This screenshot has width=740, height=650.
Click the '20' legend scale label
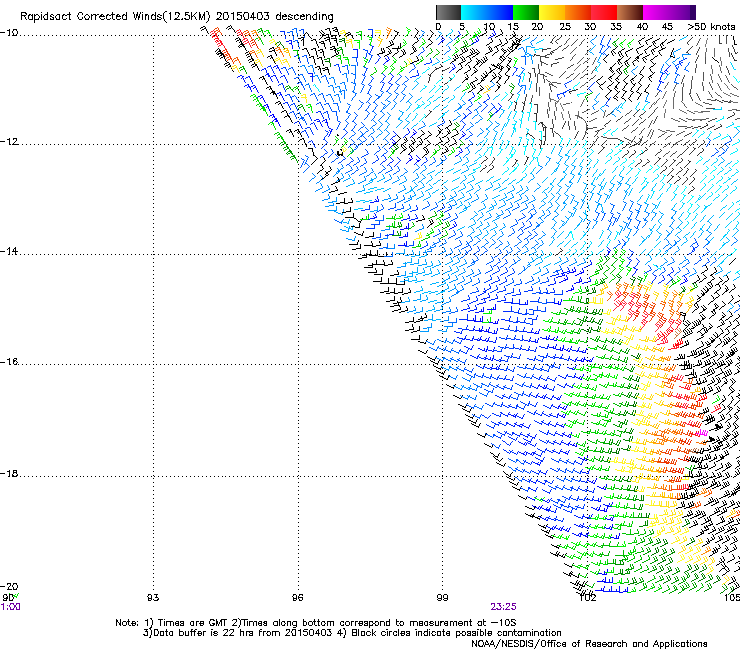pos(537,27)
